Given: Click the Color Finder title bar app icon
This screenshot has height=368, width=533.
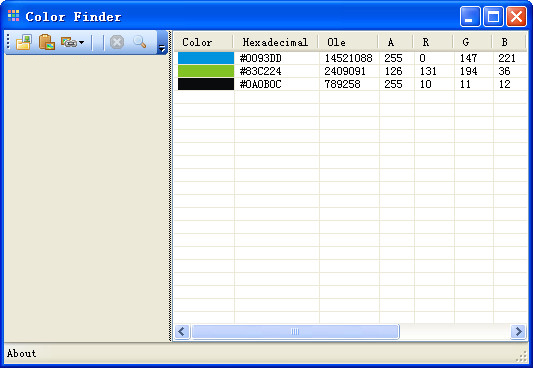Looking at the screenshot, I should (x=14, y=16).
